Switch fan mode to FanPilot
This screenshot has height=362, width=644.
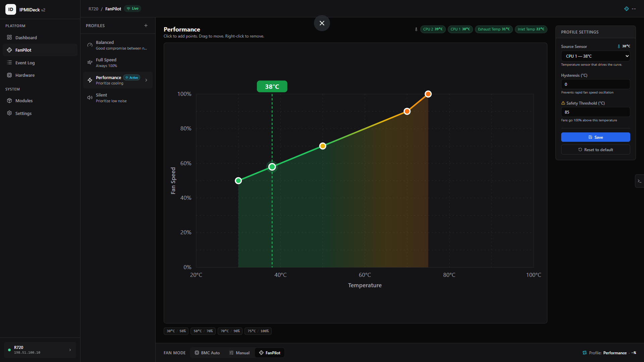270,353
